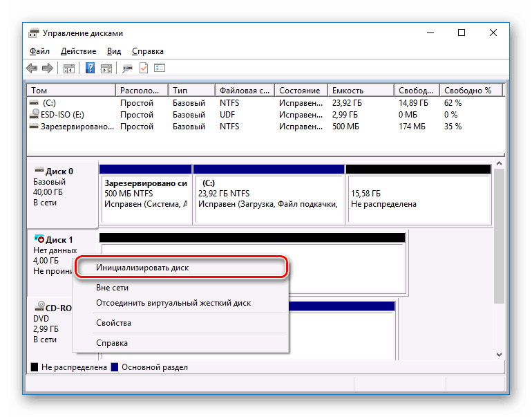Toggle the console tree toolbar icon
The width and height of the screenshot is (532, 417).
[69, 68]
